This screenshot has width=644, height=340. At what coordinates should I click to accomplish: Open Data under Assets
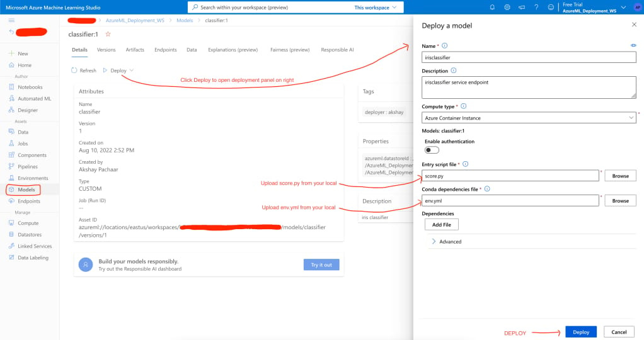[x=23, y=132]
